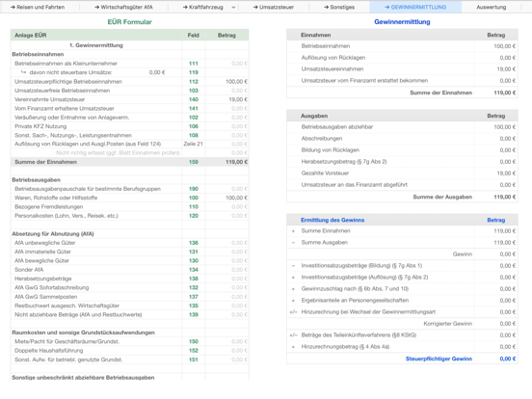Click the EÜR Formular heading

[129, 22]
